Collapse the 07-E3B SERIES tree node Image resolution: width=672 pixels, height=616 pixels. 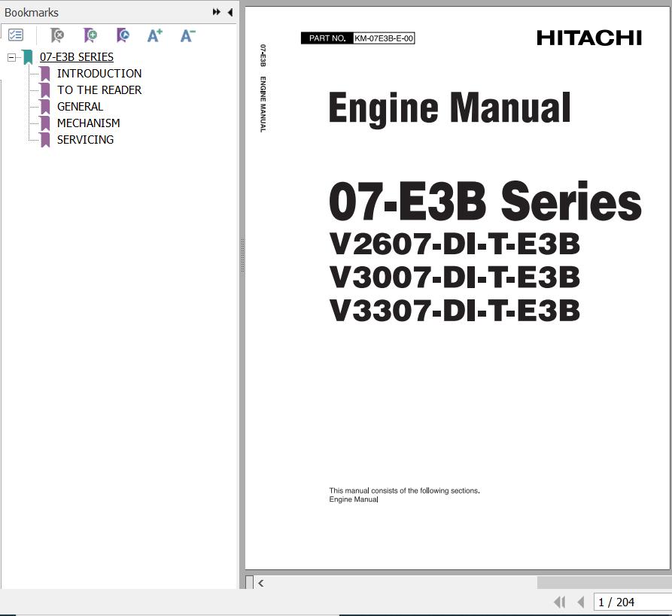tap(11, 57)
